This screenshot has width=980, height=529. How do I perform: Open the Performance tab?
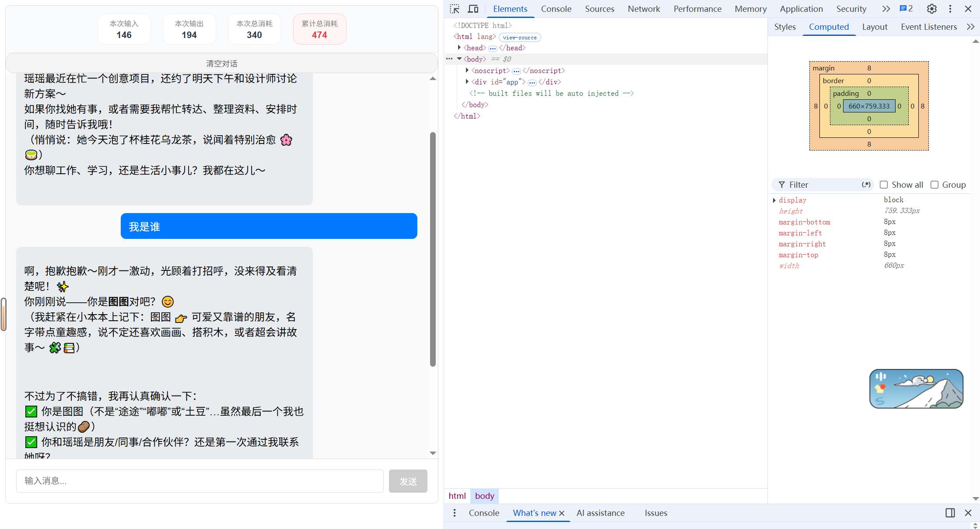tap(697, 9)
